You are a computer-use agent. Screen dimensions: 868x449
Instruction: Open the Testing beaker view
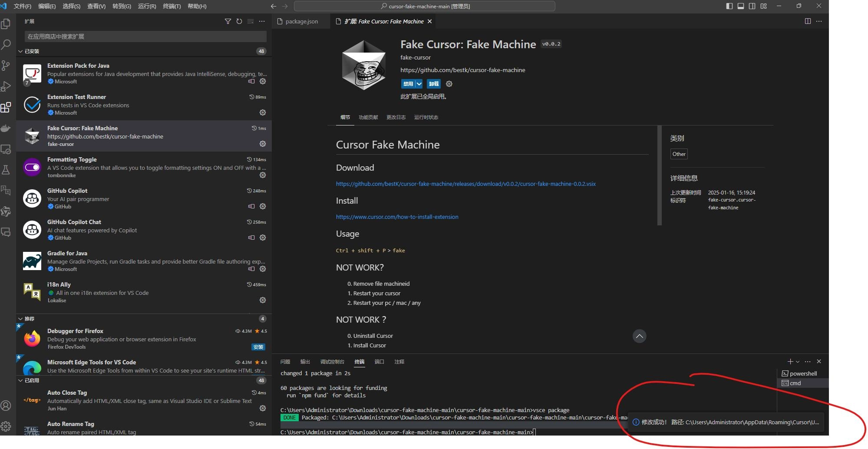point(6,170)
